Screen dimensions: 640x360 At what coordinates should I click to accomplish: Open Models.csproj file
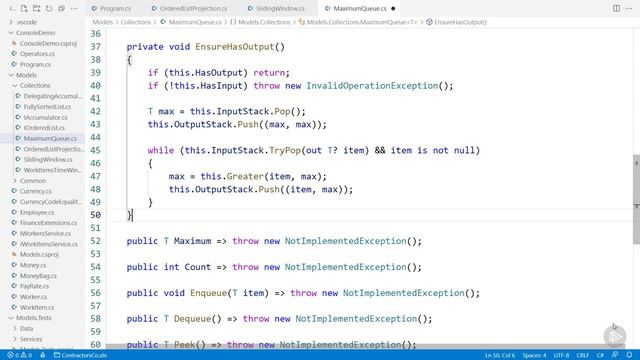(39, 255)
